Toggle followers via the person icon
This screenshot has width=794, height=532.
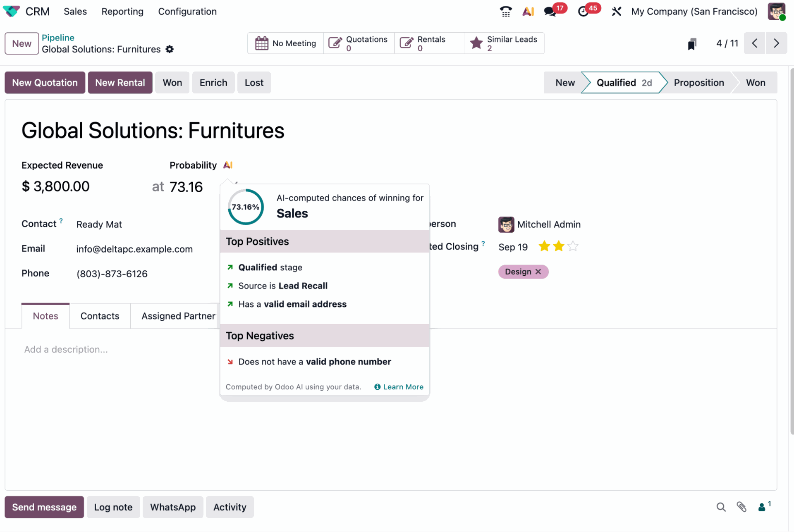[762, 507]
